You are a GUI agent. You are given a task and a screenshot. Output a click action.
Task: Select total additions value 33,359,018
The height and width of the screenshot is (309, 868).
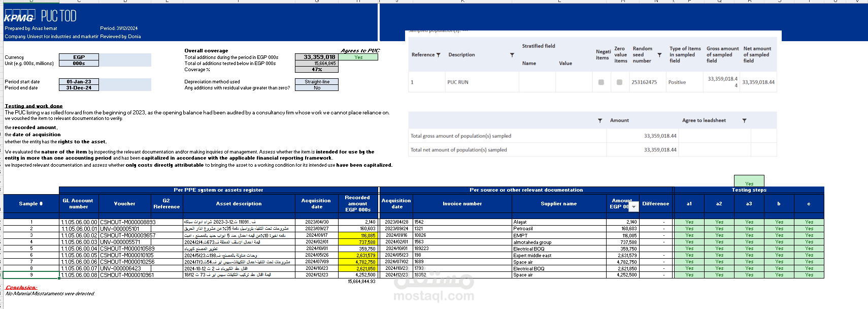[x=317, y=57]
